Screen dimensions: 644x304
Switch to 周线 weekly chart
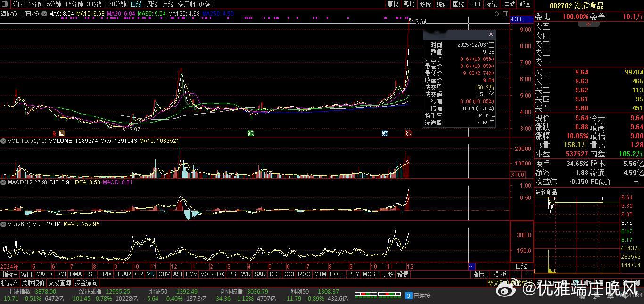tap(152, 4)
